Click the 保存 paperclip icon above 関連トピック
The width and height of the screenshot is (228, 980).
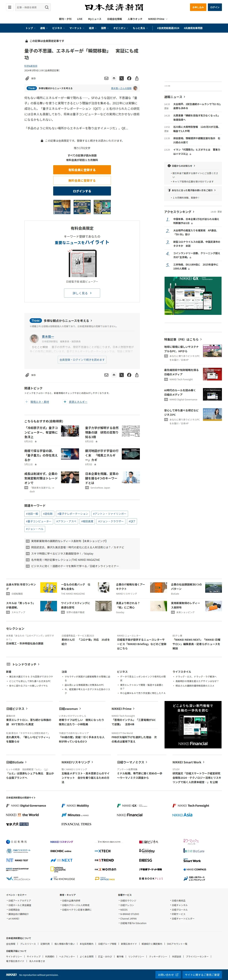[27, 375]
